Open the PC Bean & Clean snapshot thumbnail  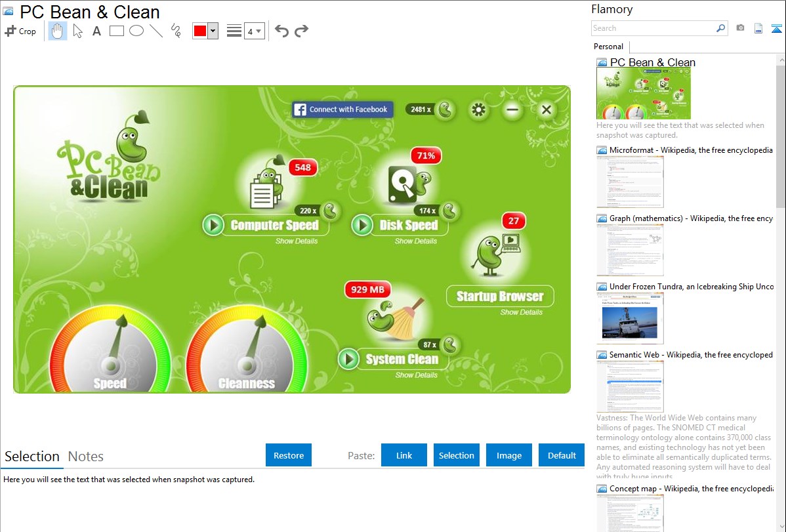pyautogui.click(x=643, y=93)
